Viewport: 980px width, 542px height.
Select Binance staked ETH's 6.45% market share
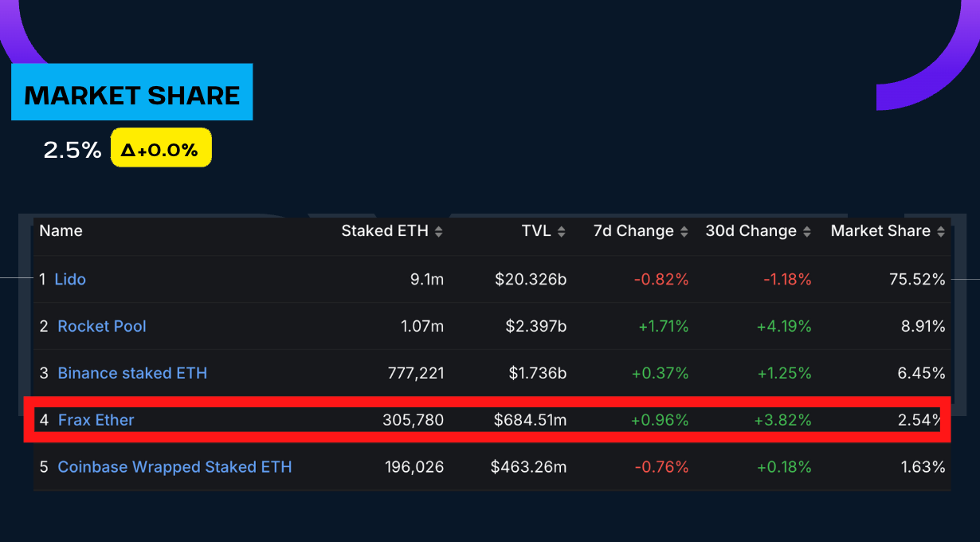[921, 373]
